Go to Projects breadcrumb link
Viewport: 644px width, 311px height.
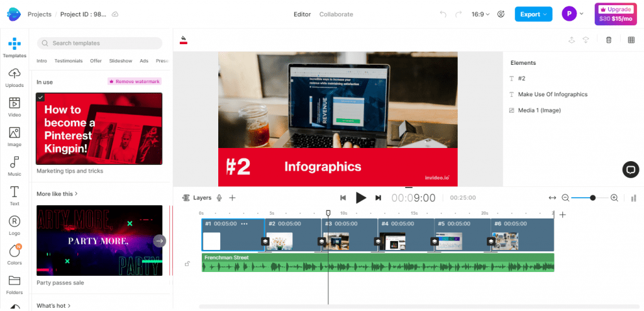tap(40, 14)
